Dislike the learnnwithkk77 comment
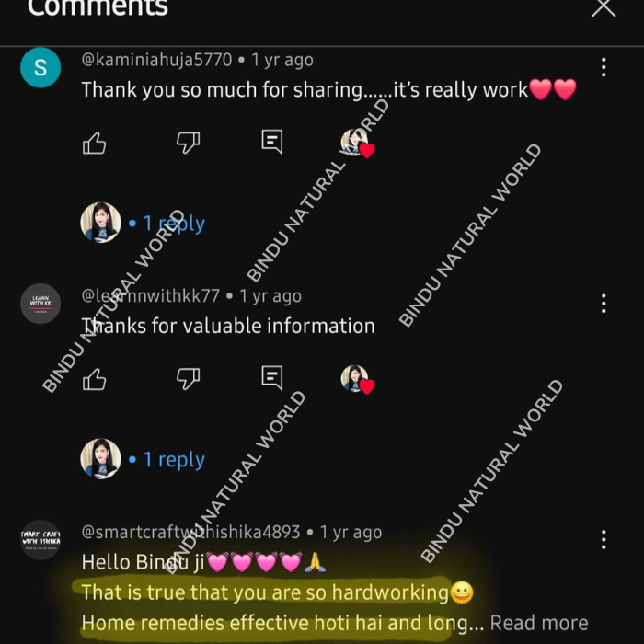Screen dimensions: 644x644 pyautogui.click(x=188, y=379)
